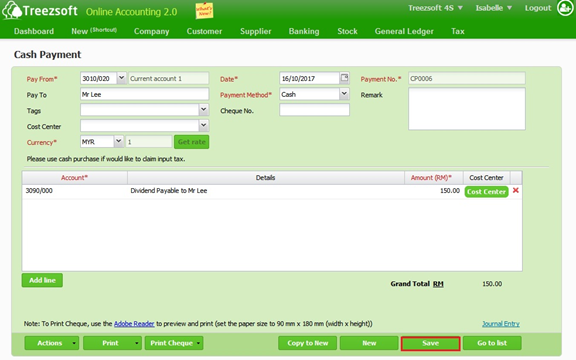Open the Company menu
Image resolution: width=576 pixels, height=360 pixels.
(x=151, y=31)
